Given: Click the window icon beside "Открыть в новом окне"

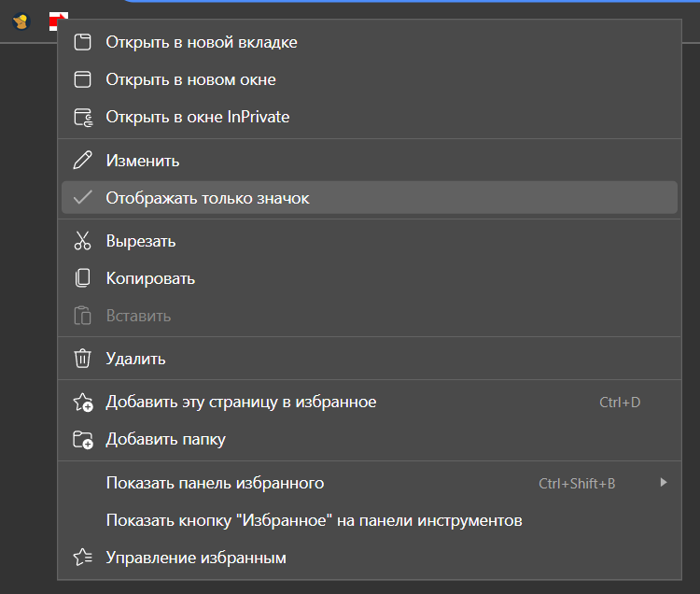Looking at the screenshot, I should 83,79.
